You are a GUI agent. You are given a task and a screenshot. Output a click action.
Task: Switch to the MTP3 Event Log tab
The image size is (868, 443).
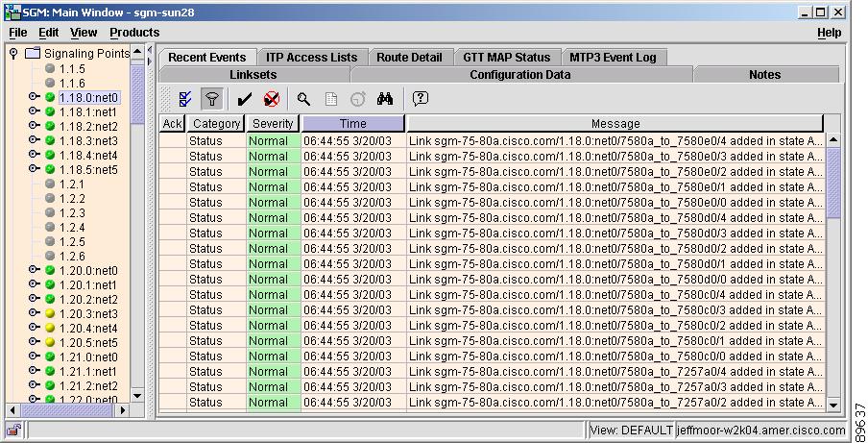click(x=613, y=58)
